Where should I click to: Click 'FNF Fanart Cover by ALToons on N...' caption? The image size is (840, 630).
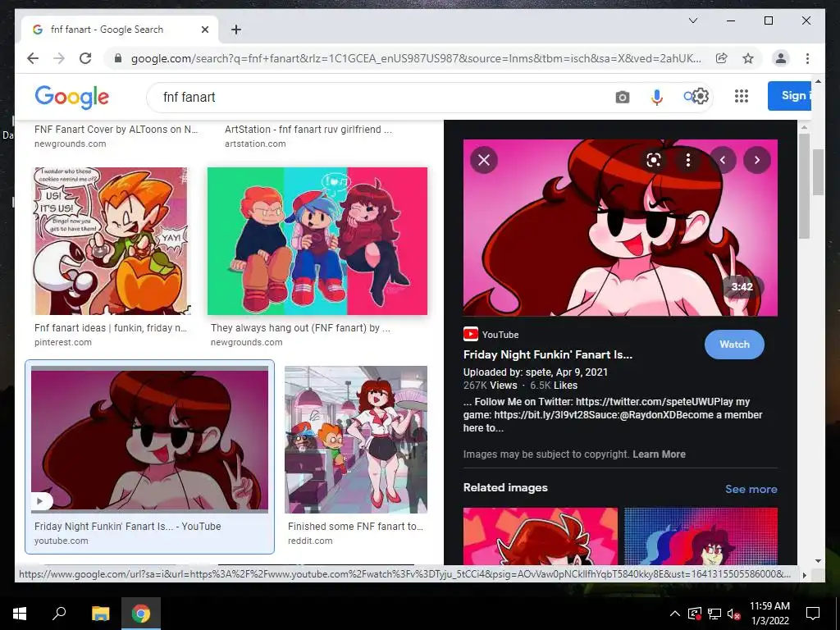point(116,129)
